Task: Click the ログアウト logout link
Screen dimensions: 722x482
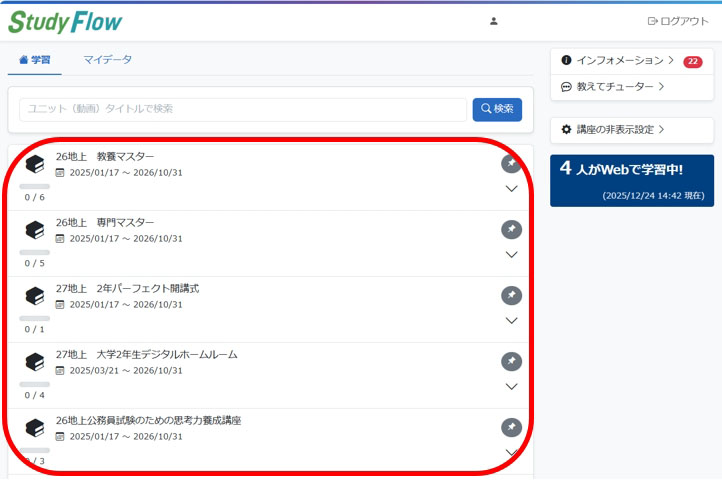Action: click(x=678, y=21)
